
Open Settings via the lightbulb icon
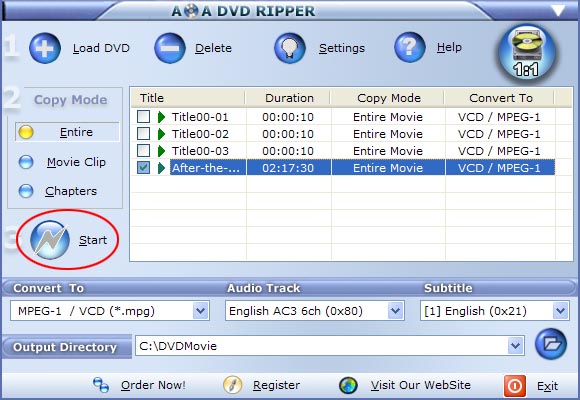pyautogui.click(x=290, y=48)
